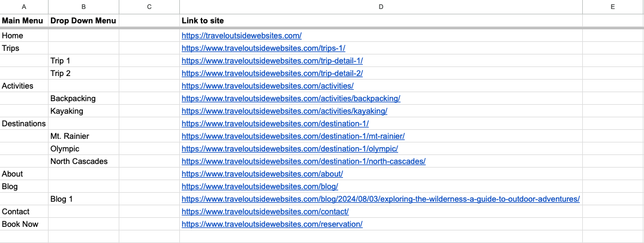Select column D header

[x=381, y=7]
